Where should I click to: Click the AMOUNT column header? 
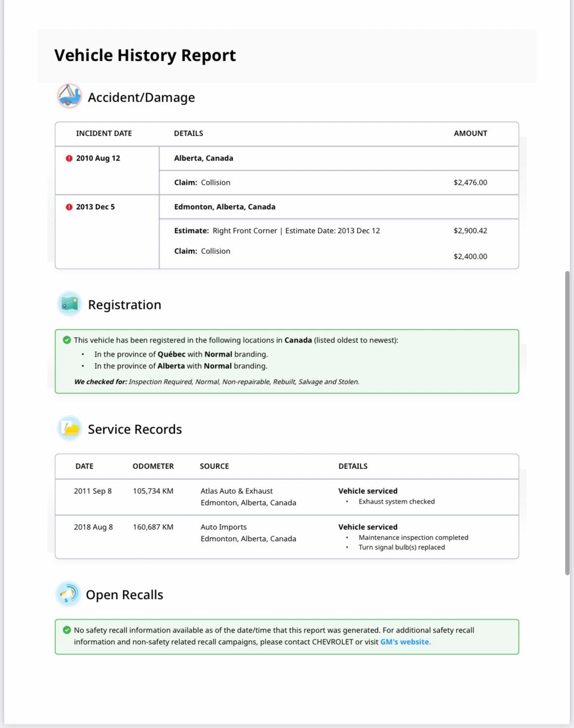(470, 133)
